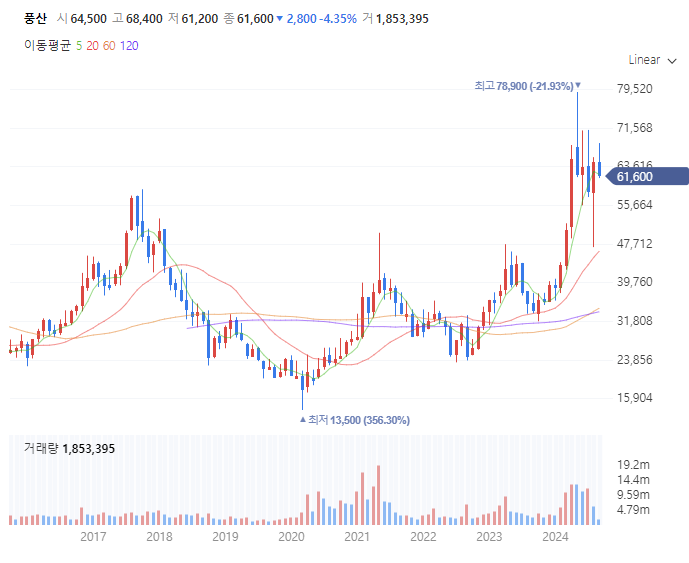The height and width of the screenshot is (563, 689).
Task: Click the 2020 year axis label
Action: click(291, 537)
